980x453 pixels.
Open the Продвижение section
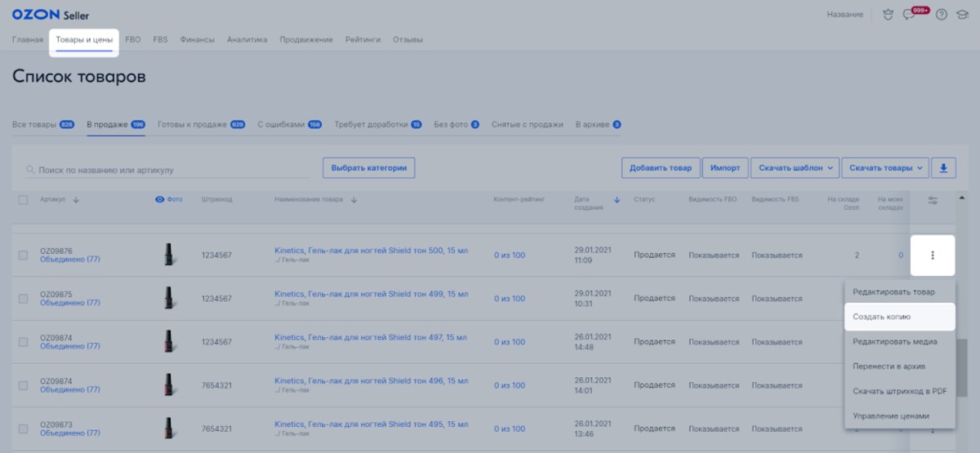(x=305, y=40)
